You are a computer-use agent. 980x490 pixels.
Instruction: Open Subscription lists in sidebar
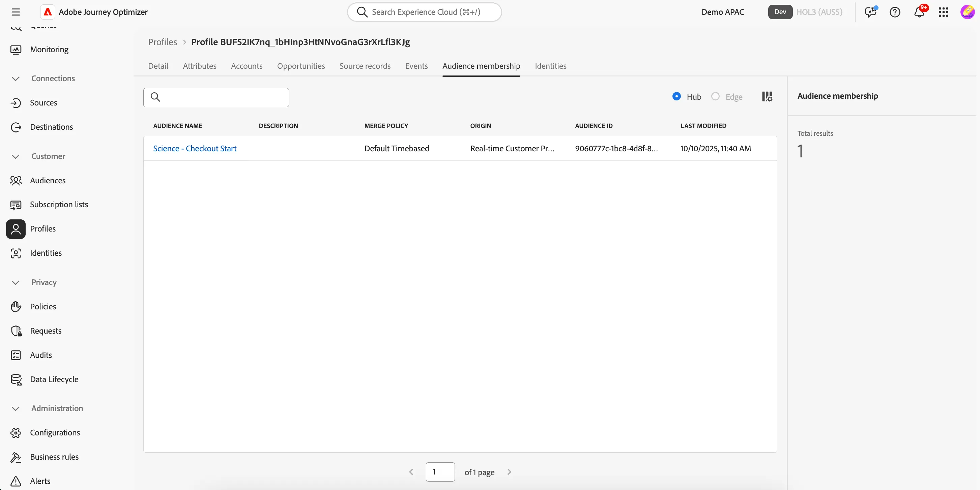tap(59, 205)
